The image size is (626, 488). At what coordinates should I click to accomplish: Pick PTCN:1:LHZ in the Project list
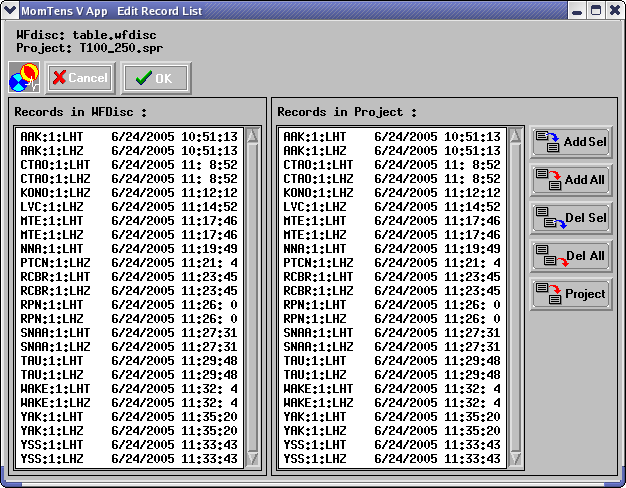click(x=392, y=262)
